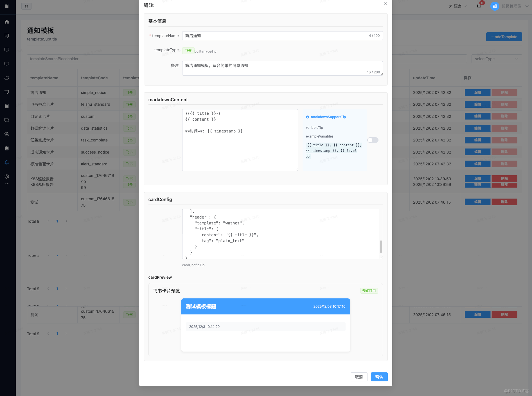Click 编辑 in the 自定义卡片 row
This screenshot has width=532, height=396.
[478, 116]
